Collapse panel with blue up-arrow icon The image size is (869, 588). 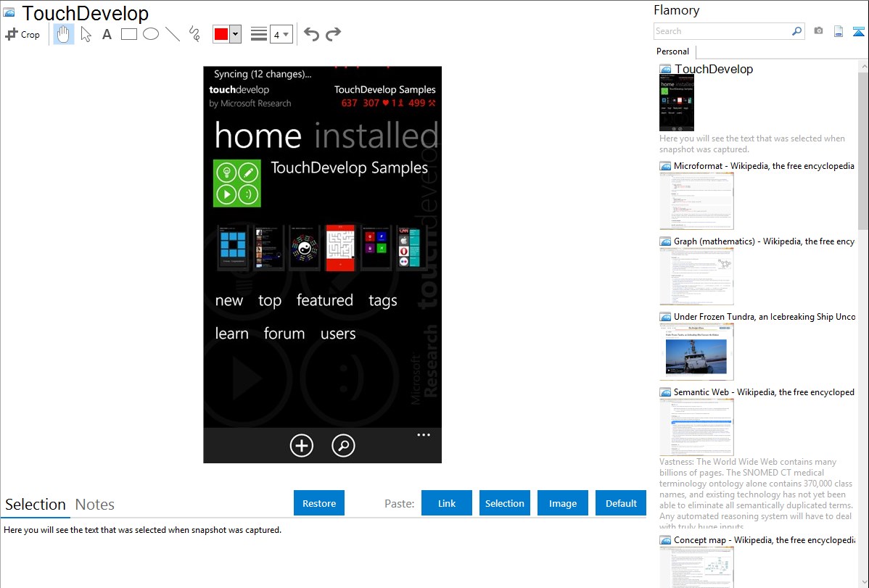(x=859, y=31)
